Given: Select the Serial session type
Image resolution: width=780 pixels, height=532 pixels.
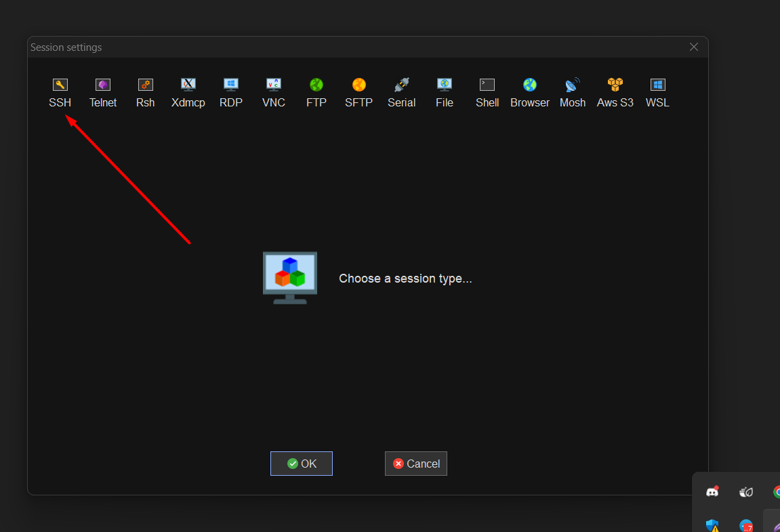Looking at the screenshot, I should click(401, 93).
